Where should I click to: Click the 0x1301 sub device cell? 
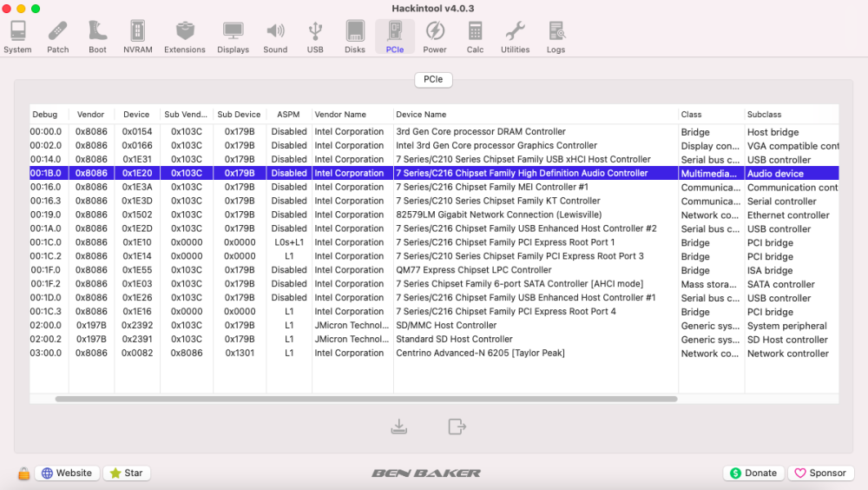[240, 354]
